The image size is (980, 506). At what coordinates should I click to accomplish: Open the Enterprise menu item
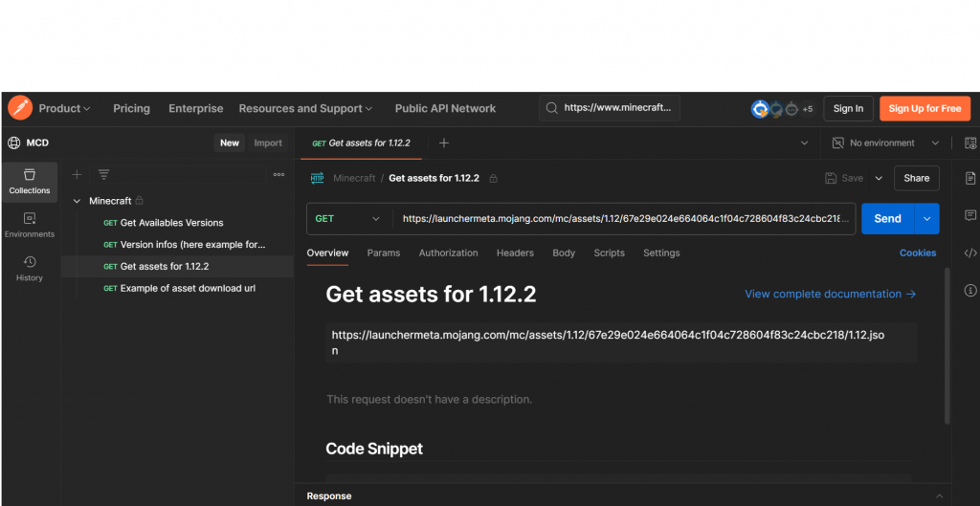pos(195,109)
